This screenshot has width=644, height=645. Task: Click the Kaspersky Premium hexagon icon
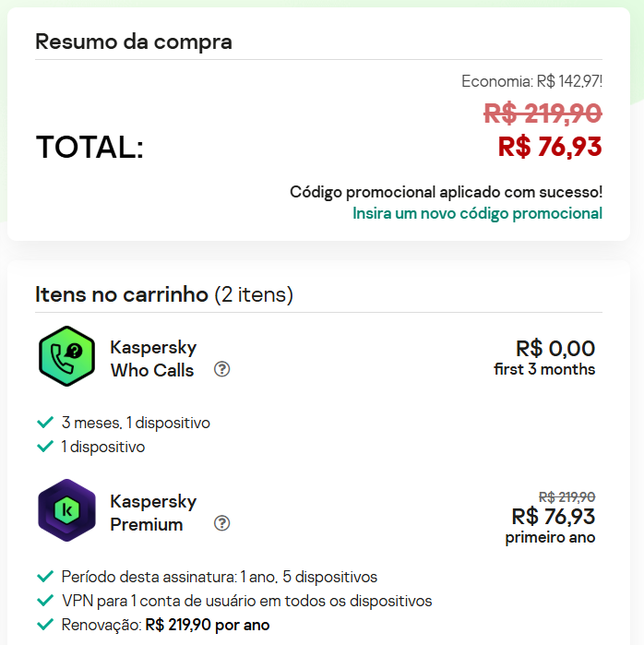tap(66, 510)
